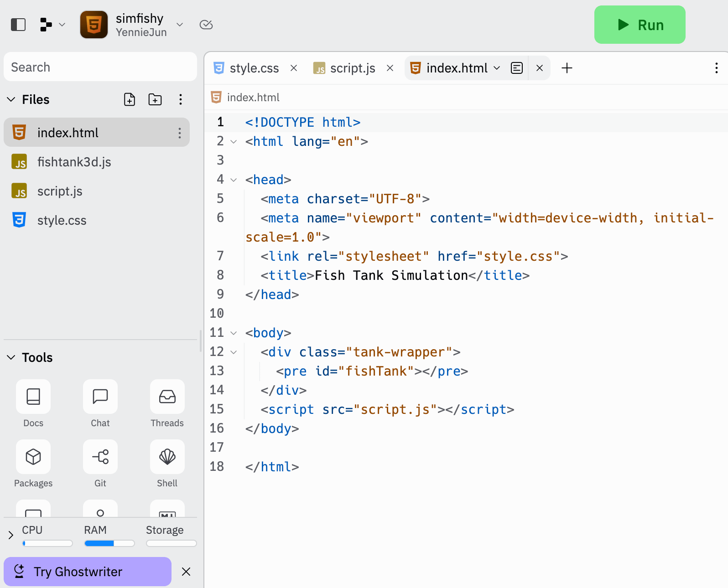Close the script.js tab

click(x=390, y=68)
